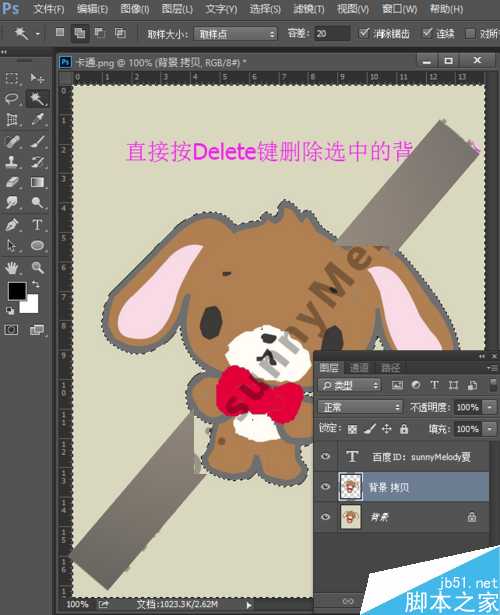Open the layer filter type dropdown
Screen dimensions: 500x615
(x=350, y=386)
